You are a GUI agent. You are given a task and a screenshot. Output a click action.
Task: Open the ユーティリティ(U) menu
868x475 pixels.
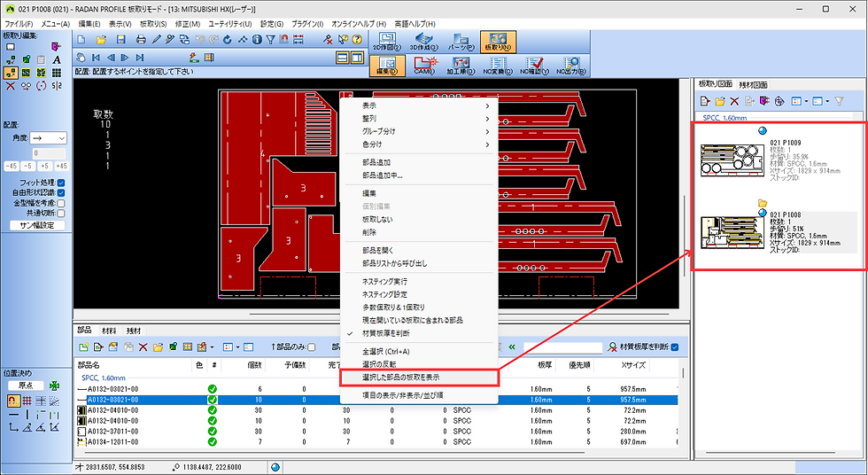coord(229,24)
